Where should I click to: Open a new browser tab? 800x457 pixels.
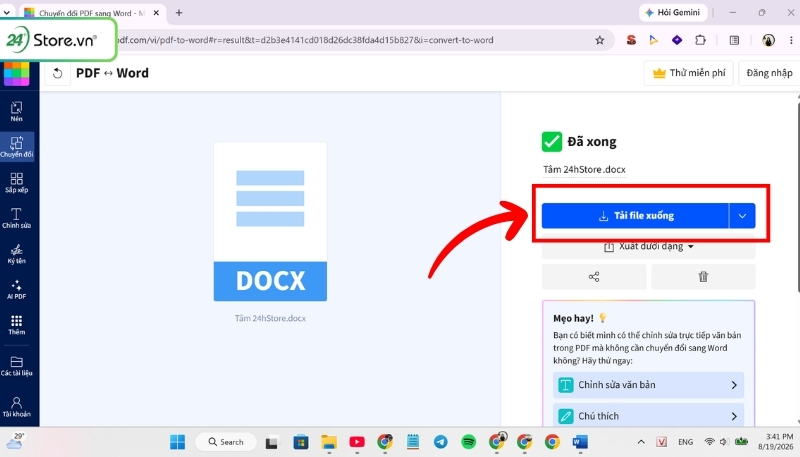click(179, 13)
